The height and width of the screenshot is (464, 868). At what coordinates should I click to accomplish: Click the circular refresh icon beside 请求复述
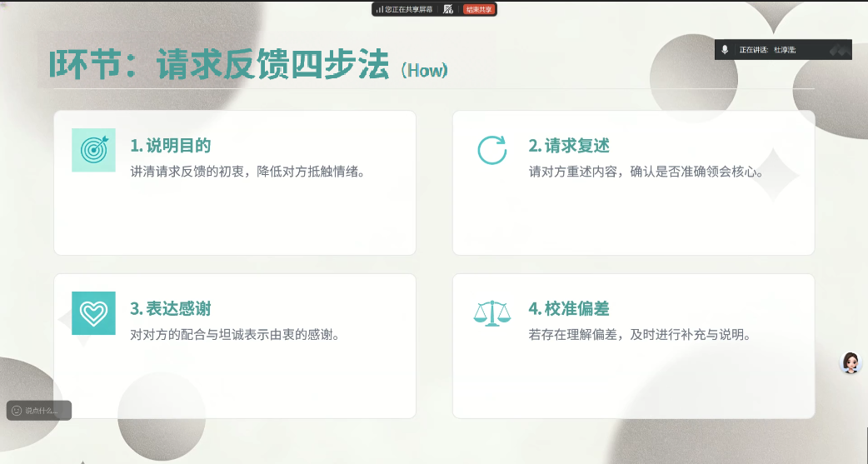tap(491, 150)
